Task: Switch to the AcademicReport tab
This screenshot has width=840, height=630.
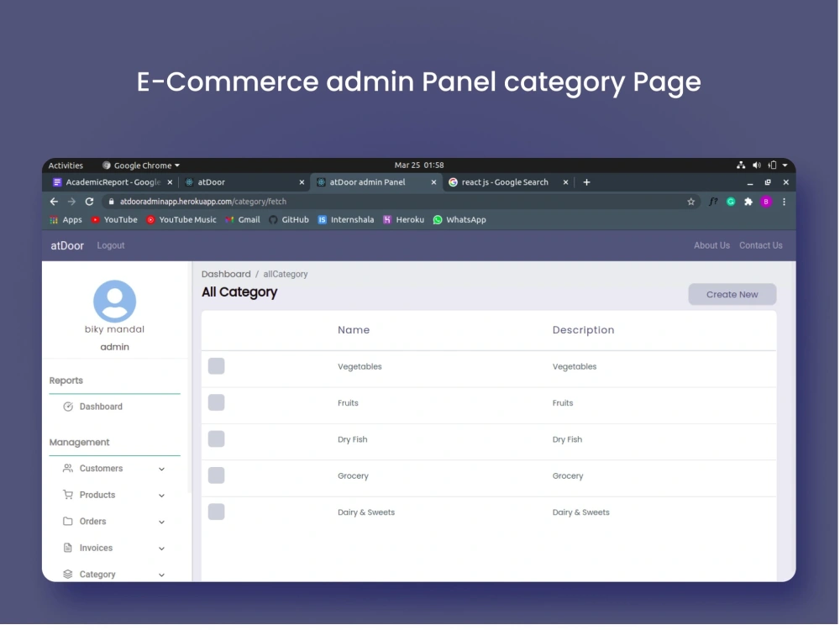Action: [x=112, y=182]
